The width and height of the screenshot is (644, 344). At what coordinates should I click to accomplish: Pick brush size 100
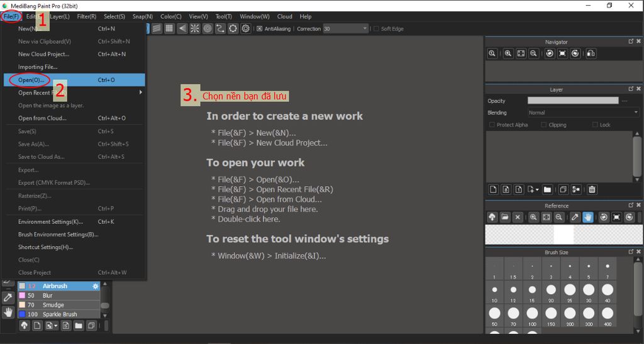pyautogui.click(x=532, y=316)
